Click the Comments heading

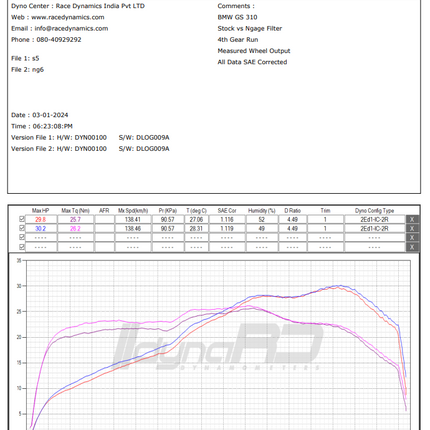coord(236,6)
